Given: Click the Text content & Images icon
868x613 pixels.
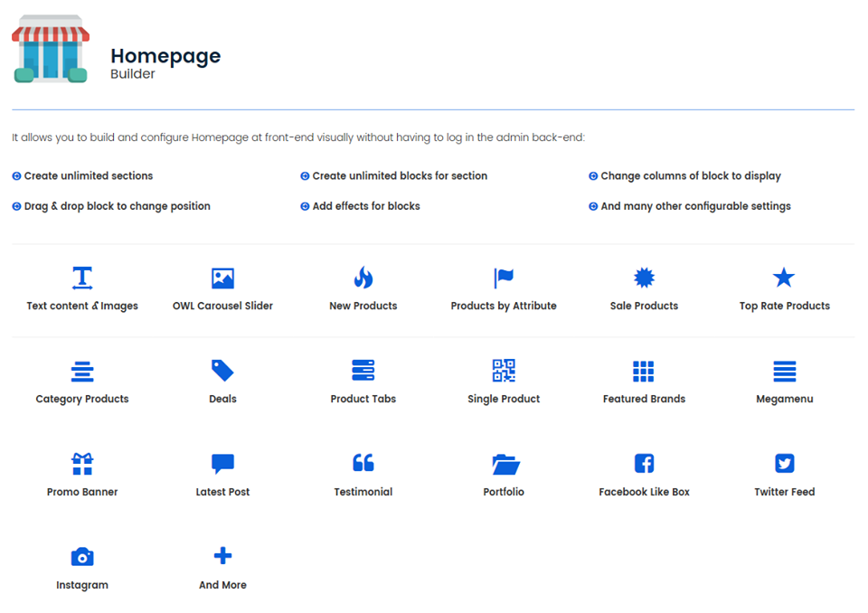Looking at the screenshot, I should [82, 278].
